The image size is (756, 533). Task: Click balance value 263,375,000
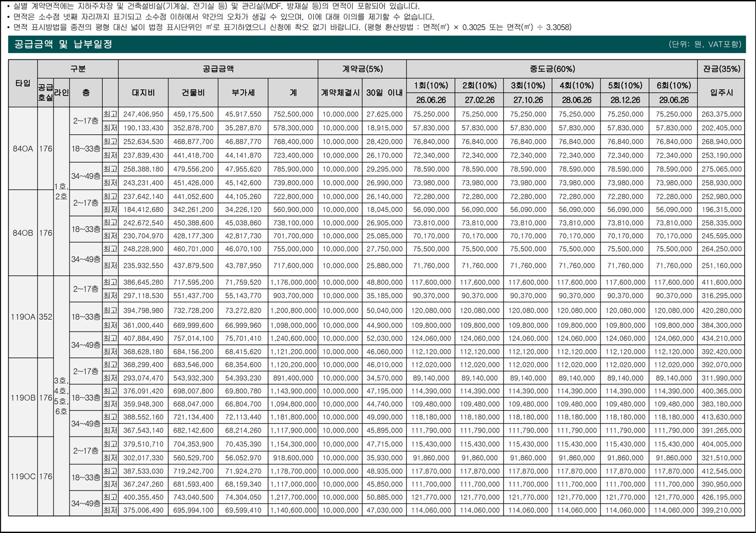pos(722,114)
